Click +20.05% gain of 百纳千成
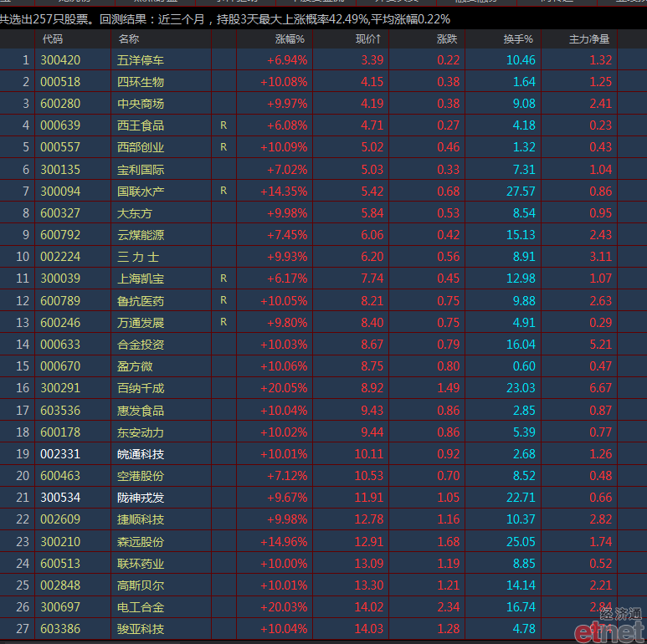This screenshot has height=644, width=647. [284, 388]
